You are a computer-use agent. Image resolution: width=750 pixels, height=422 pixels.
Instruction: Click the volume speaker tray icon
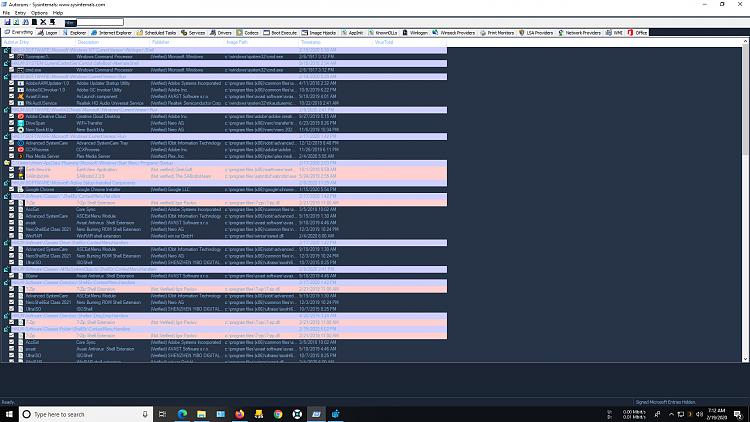tap(699, 414)
